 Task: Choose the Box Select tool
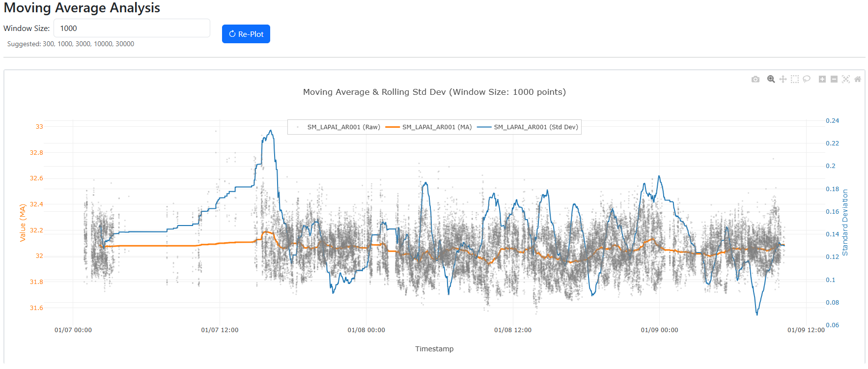click(795, 79)
